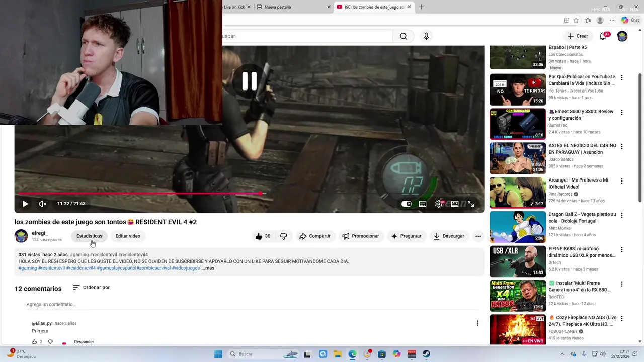This screenshot has width=644, height=362.
Task: Show hidden system tray icons chevron
Action: click(563, 354)
